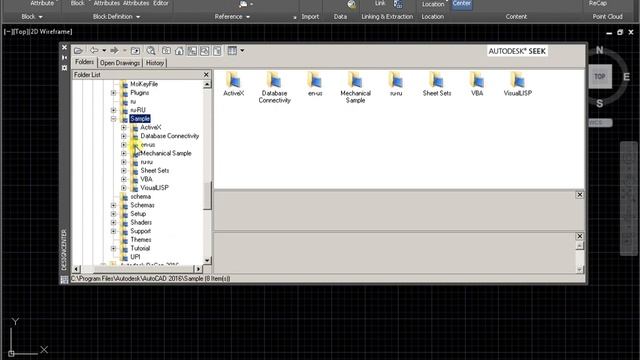Collapse the Sample folder in tree
This screenshot has width=640, height=360.
(x=113, y=119)
